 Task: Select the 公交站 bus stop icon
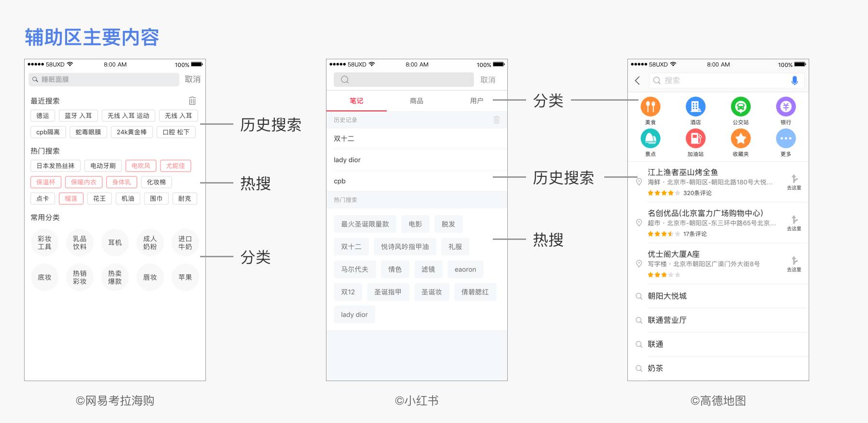[x=741, y=107]
